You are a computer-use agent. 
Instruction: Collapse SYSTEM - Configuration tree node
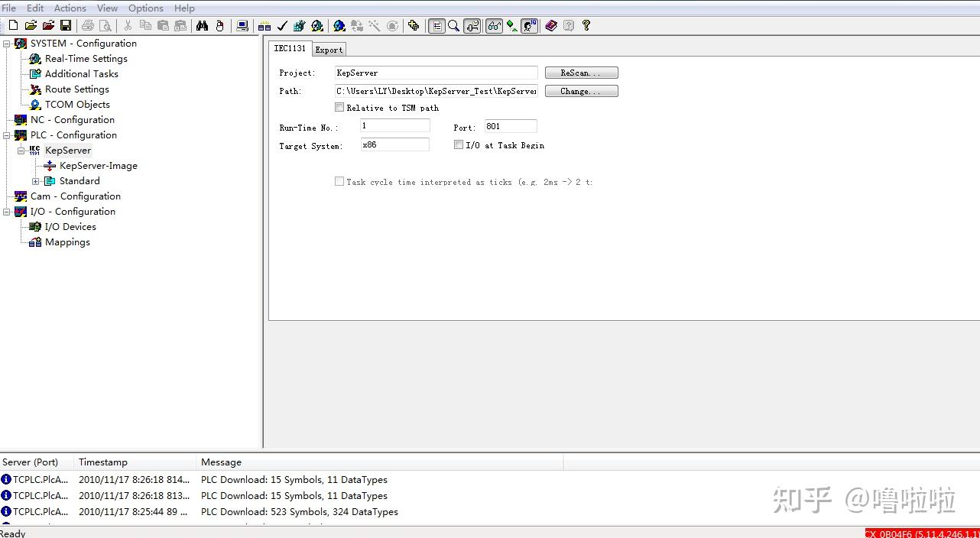[x=7, y=44]
